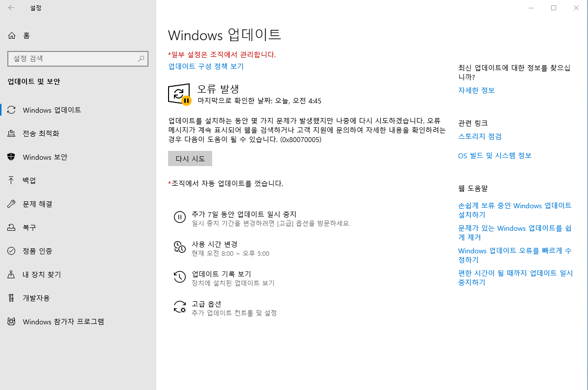588x390 pixels.
Task: Go to the 복구 section
Action: click(29, 227)
